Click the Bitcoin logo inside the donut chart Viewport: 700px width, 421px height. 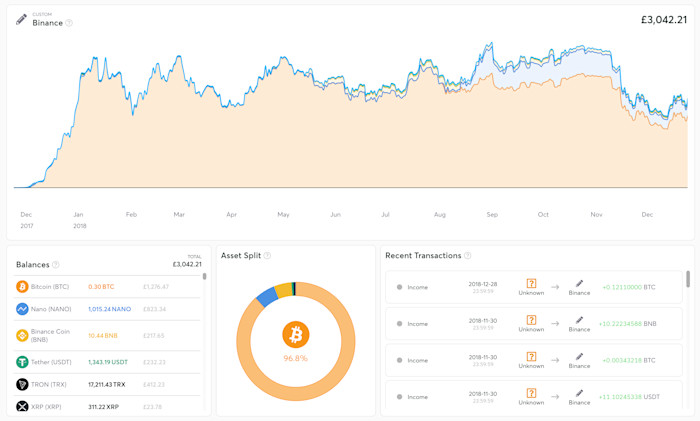[296, 334]
